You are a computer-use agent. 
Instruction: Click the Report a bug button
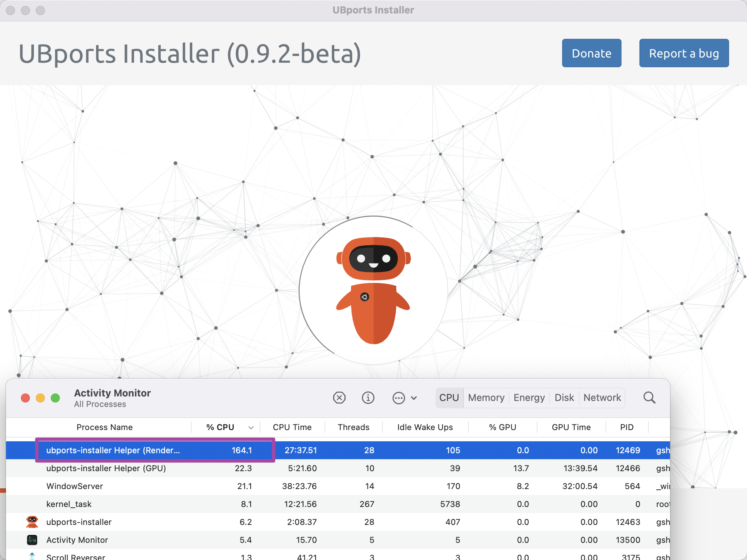(684, 53)
